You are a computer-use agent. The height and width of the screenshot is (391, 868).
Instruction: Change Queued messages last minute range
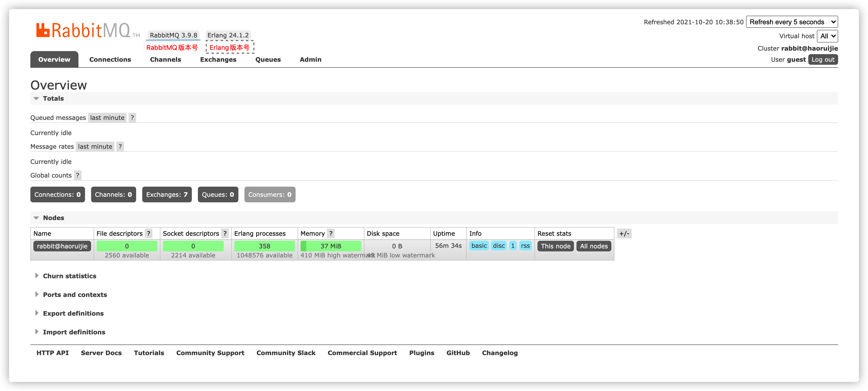107,118
